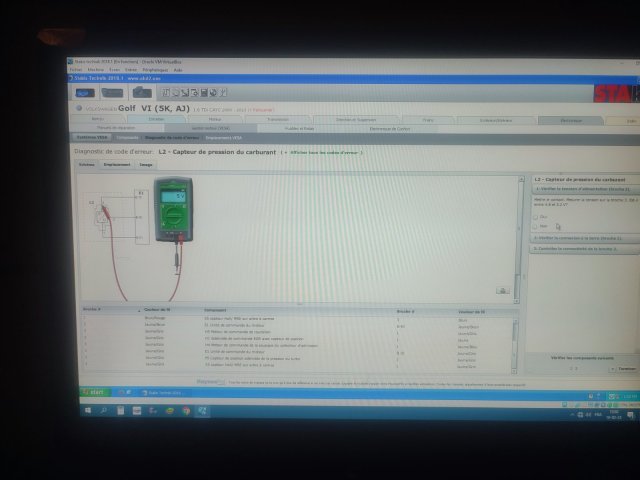Click Emplacement VESA link
This screenshot has height=480, width=640.
(x=223, y=138)
